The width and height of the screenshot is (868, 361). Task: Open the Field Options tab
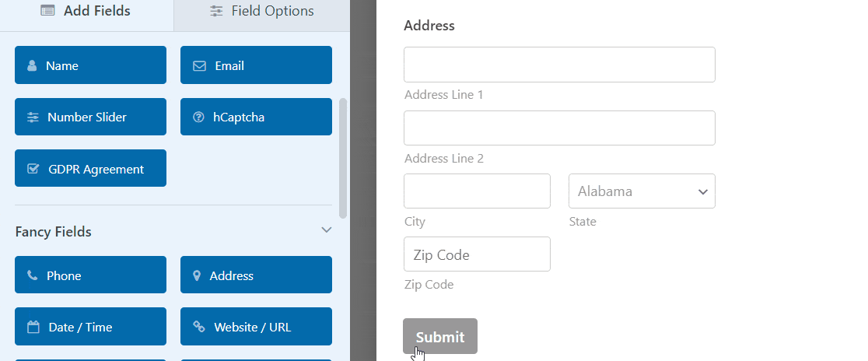(262, 12)
